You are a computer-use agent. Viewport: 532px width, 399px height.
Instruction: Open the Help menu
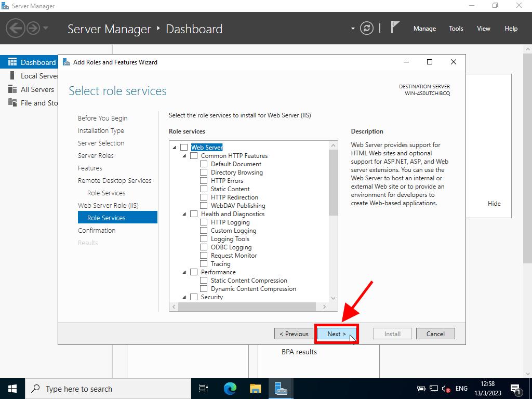coord(511,29)
